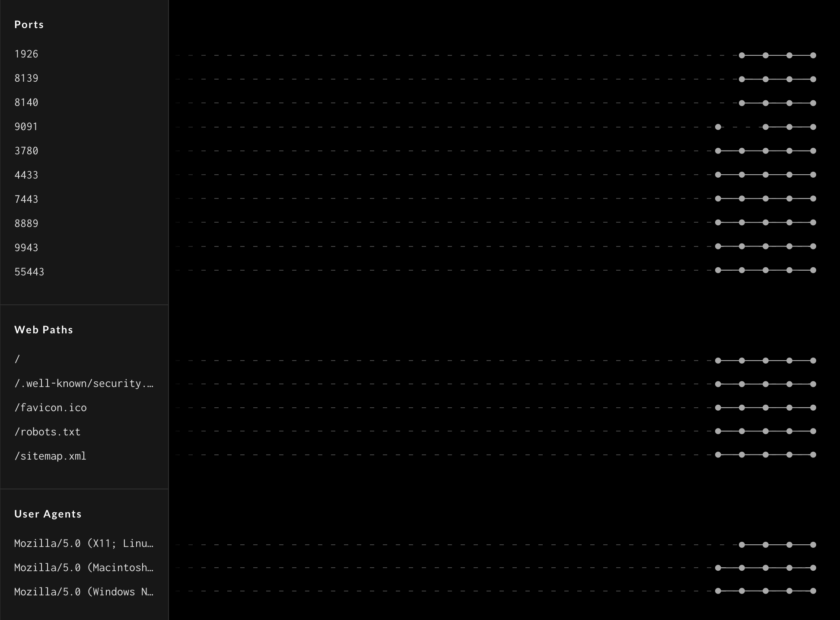Select port 3780 entry

point(26,150)
